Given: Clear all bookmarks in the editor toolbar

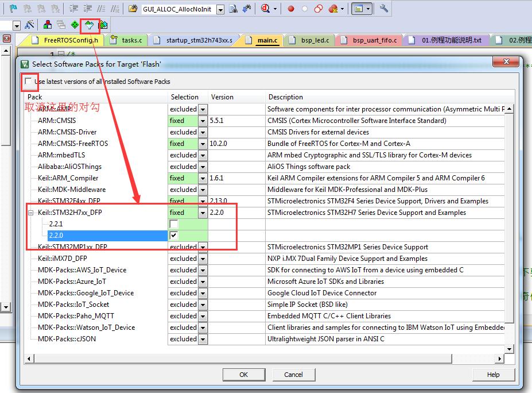Looking at the screenshot, I should click(55, 9).
